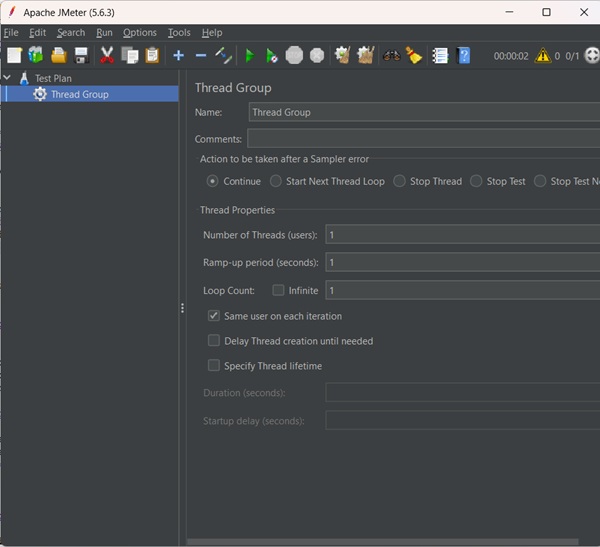Click the toolbar Collapse All minus icon
Viewport: 600px width, 547px height.
pyautogui.click(x=200, y=55)
